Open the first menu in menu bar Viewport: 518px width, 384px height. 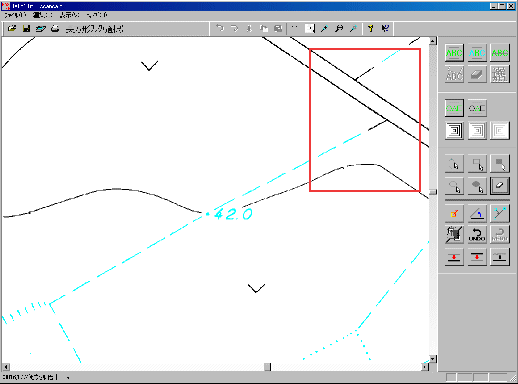[x=14, y=15]
